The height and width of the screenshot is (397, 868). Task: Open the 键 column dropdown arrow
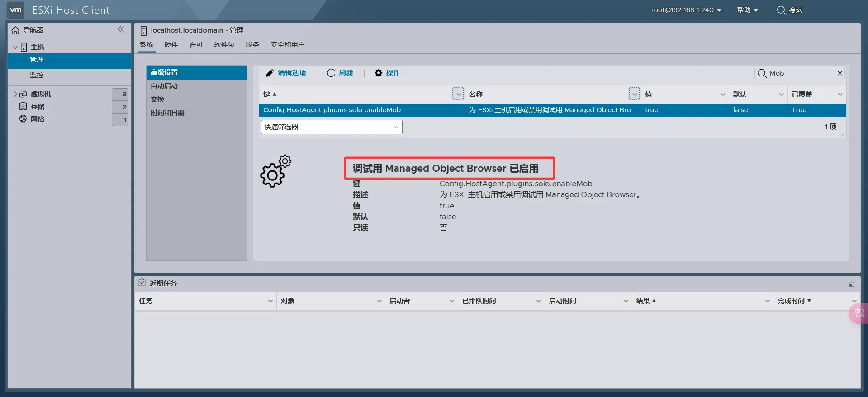click(x=458, y=94)
